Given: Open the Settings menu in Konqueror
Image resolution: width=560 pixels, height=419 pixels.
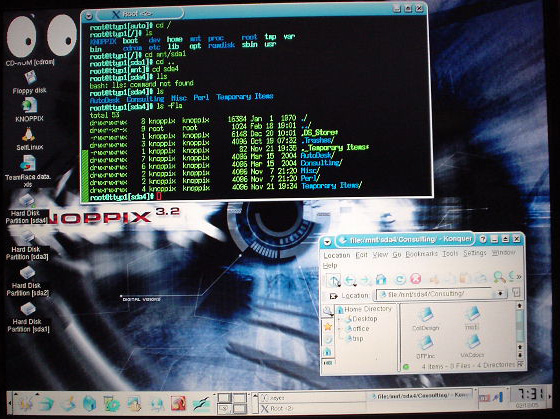Looking at the screenshot, I should 475,253.
